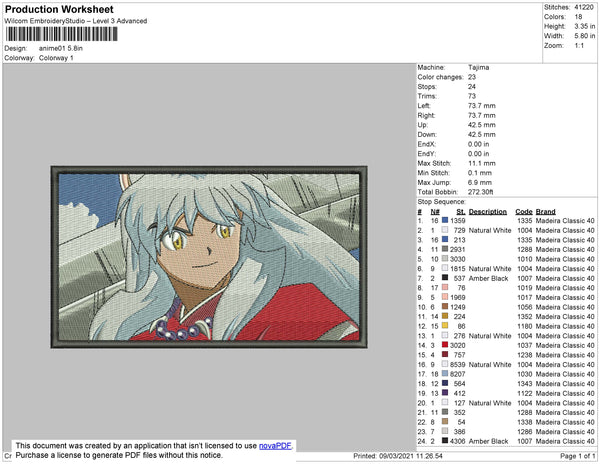Select 'Amber Black' in stop row 7
The width and height of the screenshot is (600, 464).
click(x=489, y=278)
